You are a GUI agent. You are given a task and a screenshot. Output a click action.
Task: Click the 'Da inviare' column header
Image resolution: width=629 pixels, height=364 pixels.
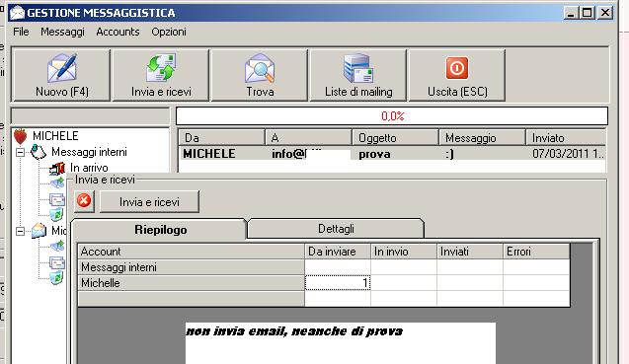tap(338, 252)
